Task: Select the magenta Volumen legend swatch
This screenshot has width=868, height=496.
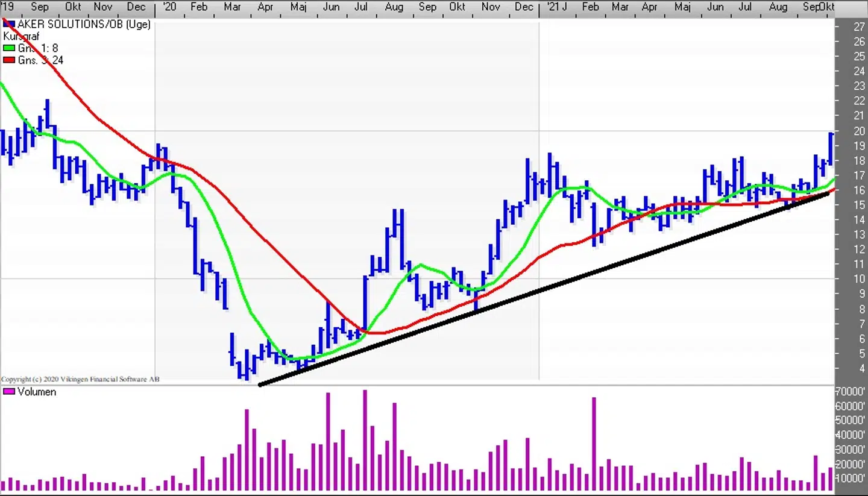Action: click(x=9, y=392)
